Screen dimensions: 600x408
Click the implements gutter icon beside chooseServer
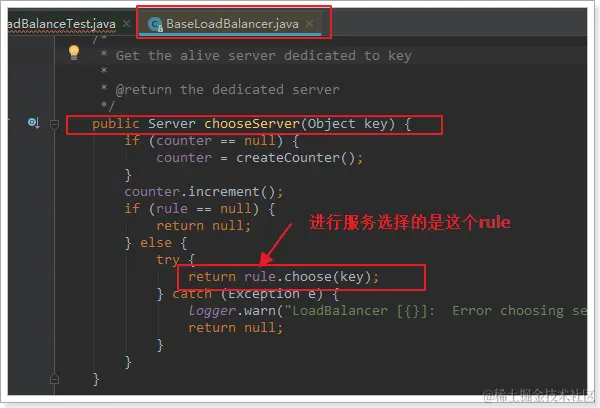pos(34,123)
